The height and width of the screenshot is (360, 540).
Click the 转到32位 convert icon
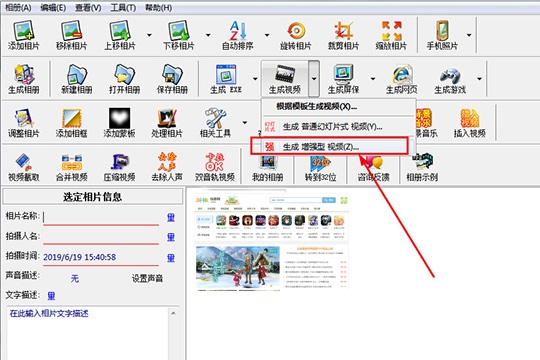pyautogui.click(x=320, y=168)
